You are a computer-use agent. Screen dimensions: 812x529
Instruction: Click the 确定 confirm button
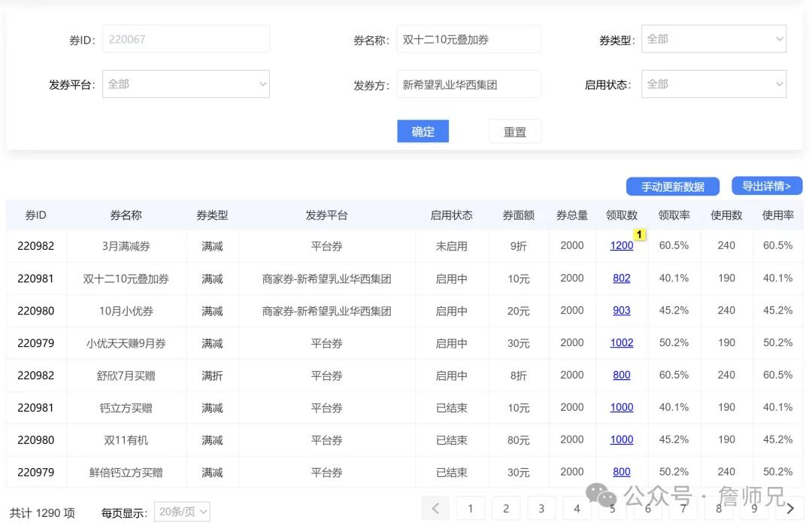tap(423, 131)
